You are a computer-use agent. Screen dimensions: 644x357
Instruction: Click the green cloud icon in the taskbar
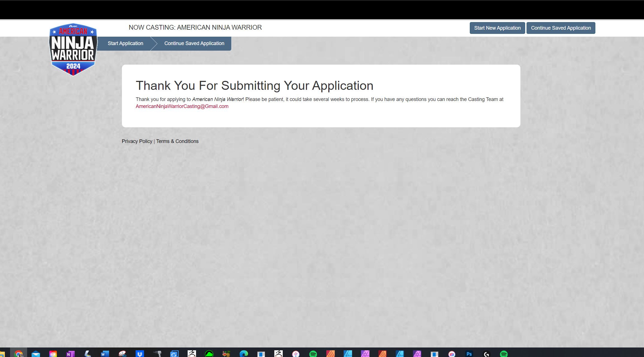click(209, 354)
